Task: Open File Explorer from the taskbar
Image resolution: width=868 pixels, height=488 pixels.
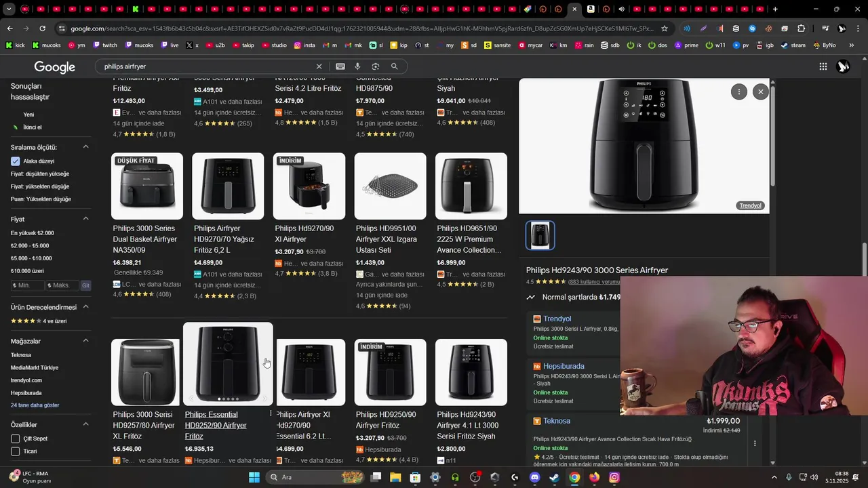Action: 395,477
